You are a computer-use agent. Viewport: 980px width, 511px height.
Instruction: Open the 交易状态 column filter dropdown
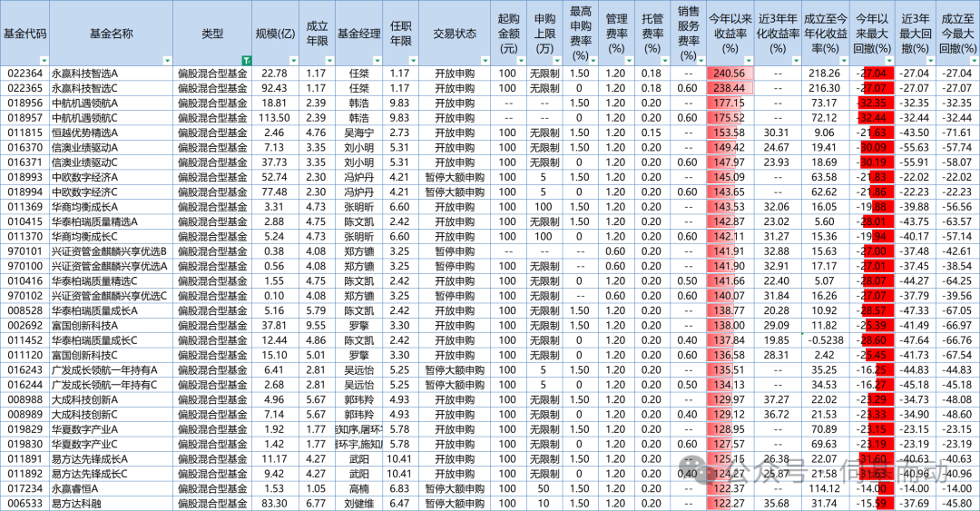[485, 61]
